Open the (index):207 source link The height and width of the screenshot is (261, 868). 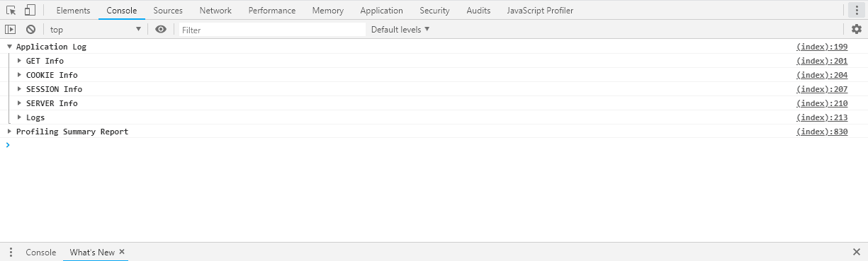coord(822,89)
